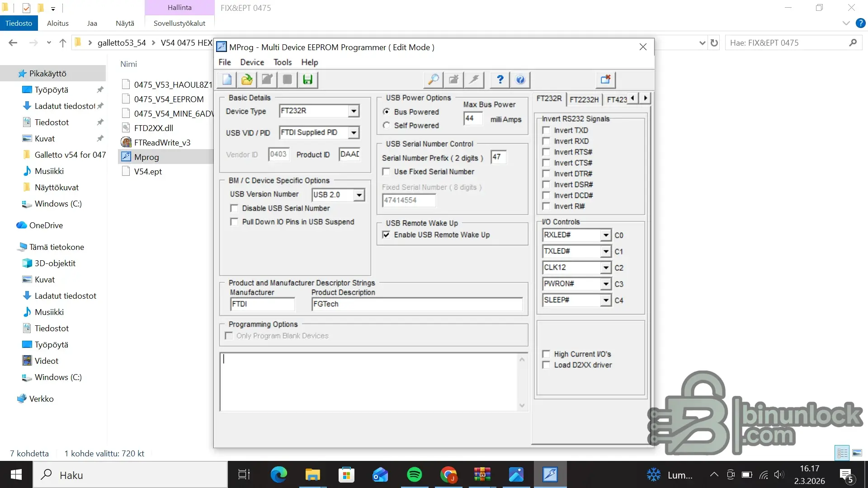
Task: Click the blue question mark Help icon
Action: pos(500,80)
